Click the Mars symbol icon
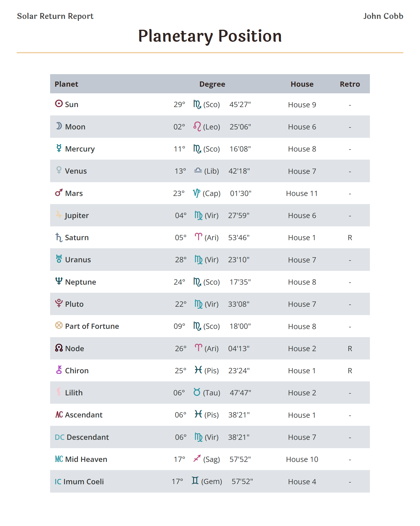Screen dimensions: 420x526 coord(59,193)
